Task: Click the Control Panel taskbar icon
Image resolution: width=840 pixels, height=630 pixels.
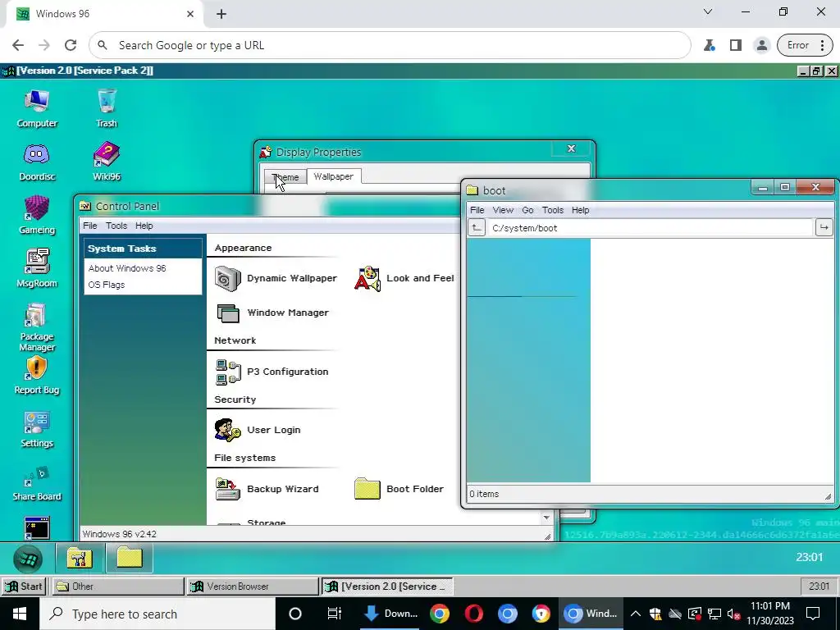Action: 80,558
